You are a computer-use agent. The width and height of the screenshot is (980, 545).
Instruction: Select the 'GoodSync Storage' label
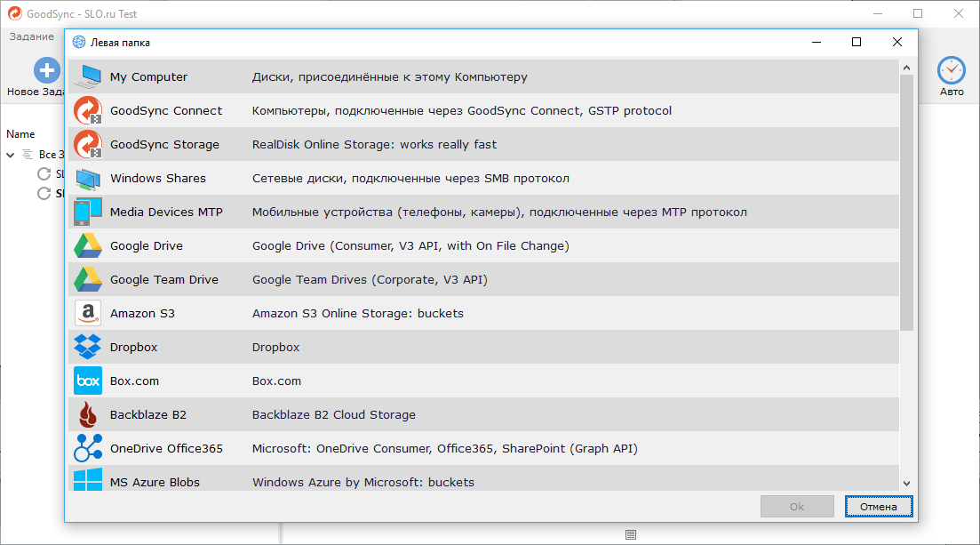(165, 145)
